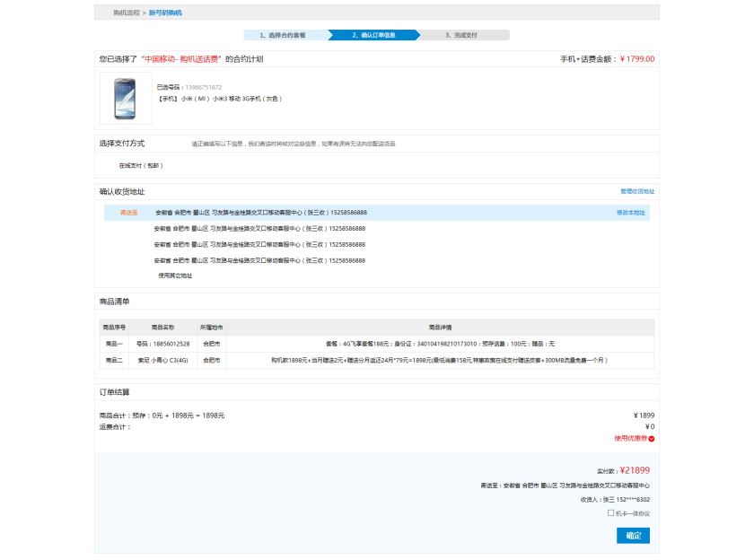
Task: Select step 2 确认订单信息
Action: (374, 35)
